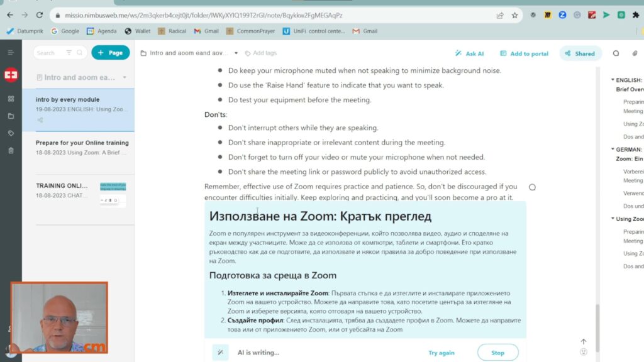The height and width of the screenshot is (362, 644).
Task: Share this page via the address bar share icon
Action: [500, 15]
